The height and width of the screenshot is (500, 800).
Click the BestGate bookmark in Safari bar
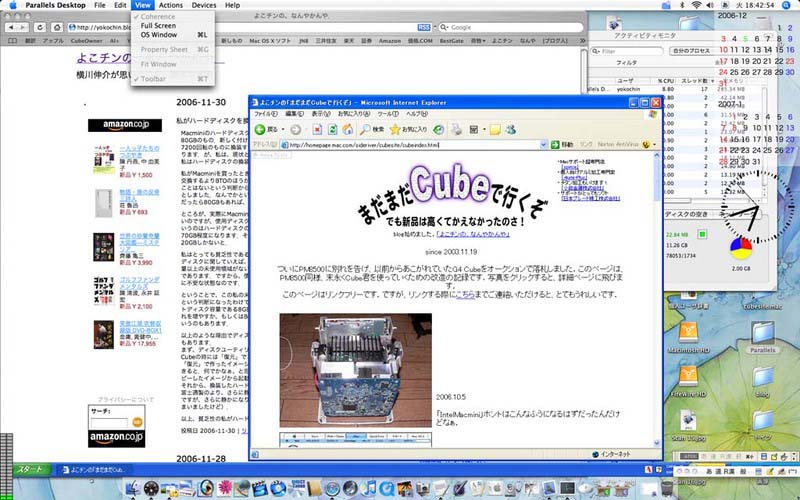[452, 41]
